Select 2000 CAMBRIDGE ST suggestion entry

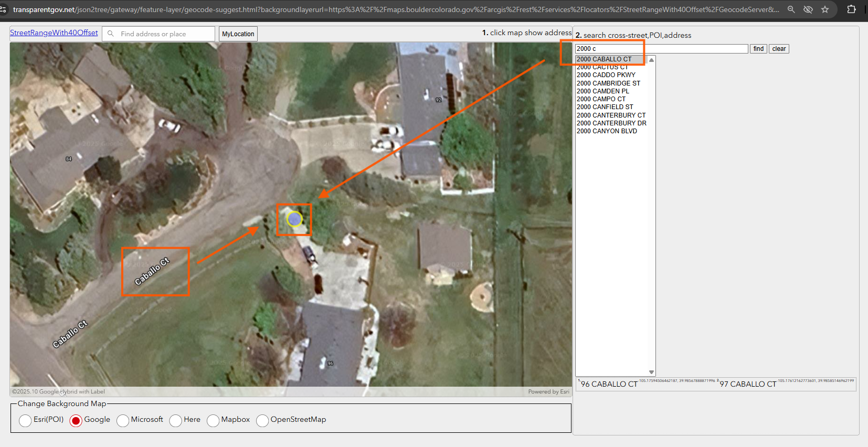(608, 83)
